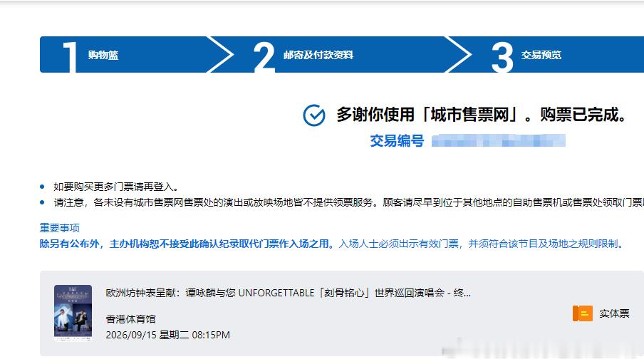Image resolution: width=644 pixels, height=364 pixels.
Task: Click the 谭咏麟 UNFORGETTABLE concert title
Action: pos(289,293)
